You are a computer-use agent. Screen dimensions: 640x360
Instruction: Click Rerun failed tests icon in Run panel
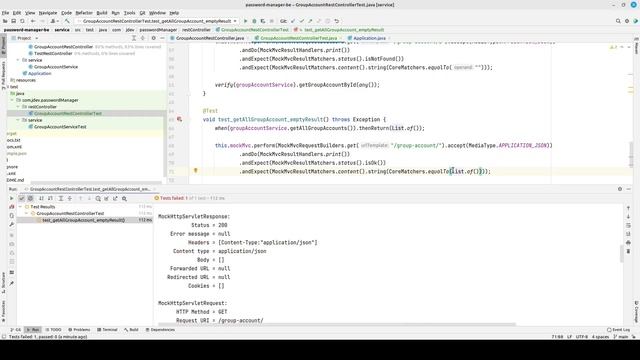pyautogui.click(x=11, y=207)
